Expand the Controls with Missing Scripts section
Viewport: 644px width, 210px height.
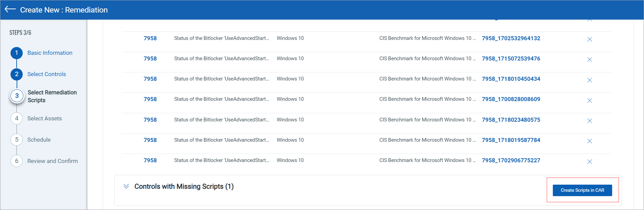(x=126, y=186)
